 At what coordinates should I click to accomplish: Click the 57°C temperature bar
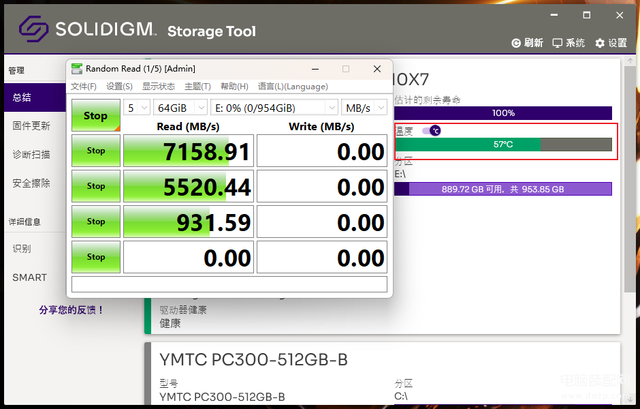(x=503, y=144)
